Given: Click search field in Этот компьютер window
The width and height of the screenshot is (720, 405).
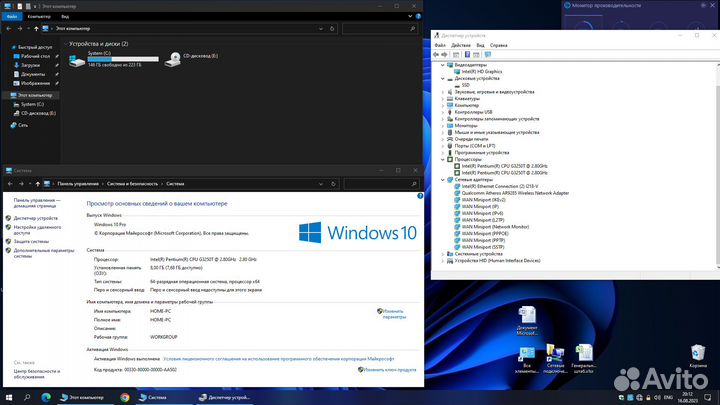Looking at the screenshot, I should 380,28.
